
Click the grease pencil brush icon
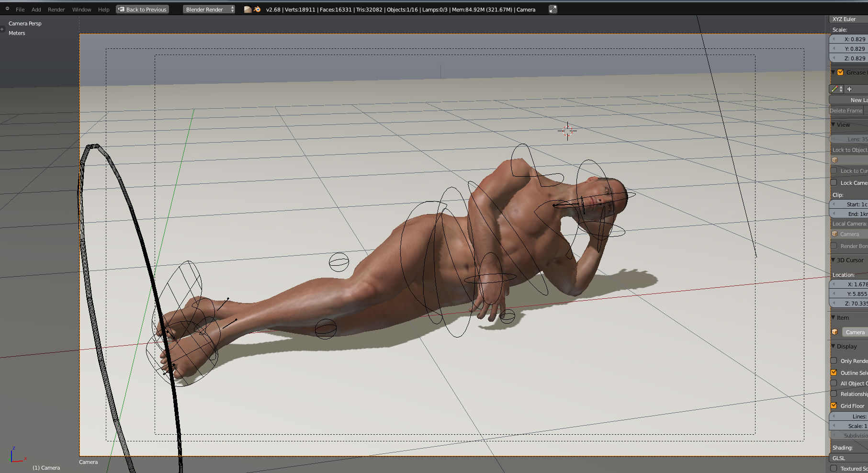pos(835,89)
